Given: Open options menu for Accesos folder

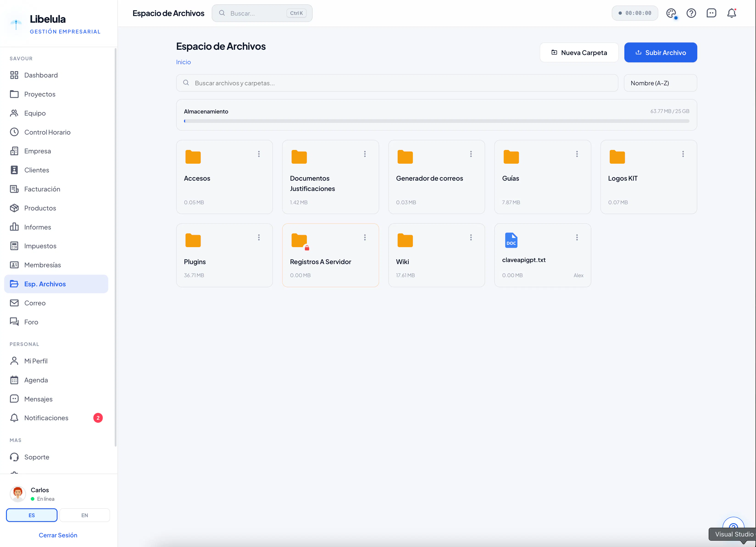Looking at the screenshot, I should point(259,154).
